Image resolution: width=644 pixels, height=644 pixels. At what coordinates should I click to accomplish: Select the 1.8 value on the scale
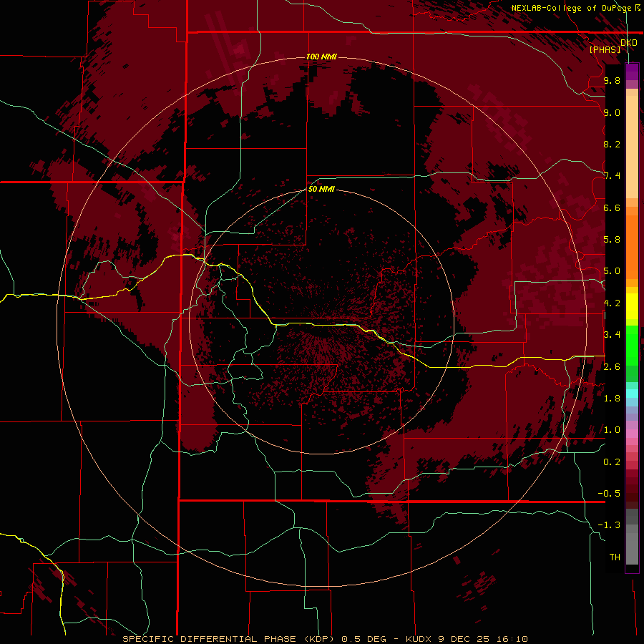[x=612, y=399]
